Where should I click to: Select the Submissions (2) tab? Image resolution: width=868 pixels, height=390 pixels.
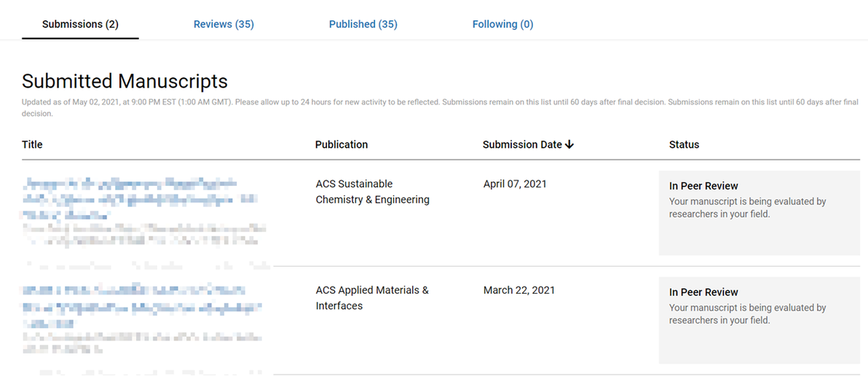click(x=80, y=24)
